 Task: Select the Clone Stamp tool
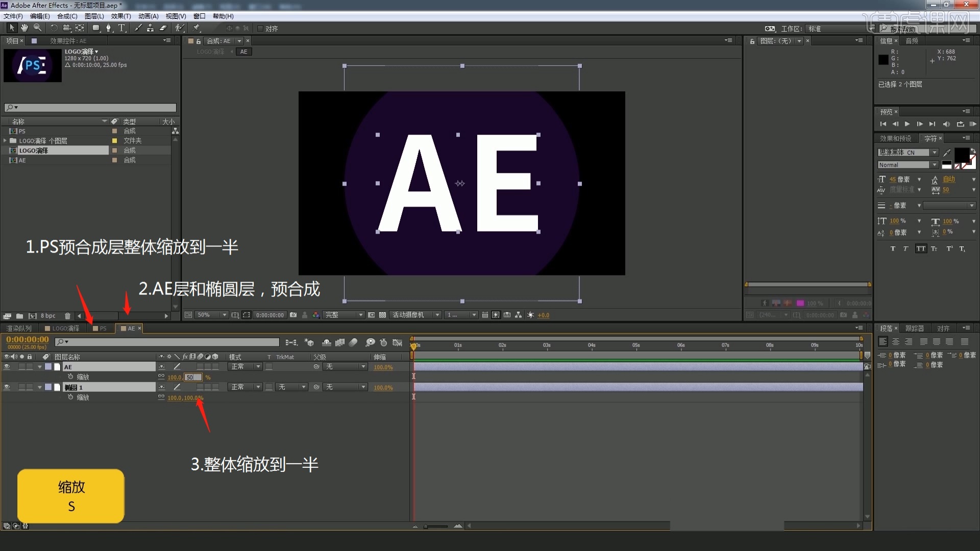pyautogui.click(x=151, y=28)
